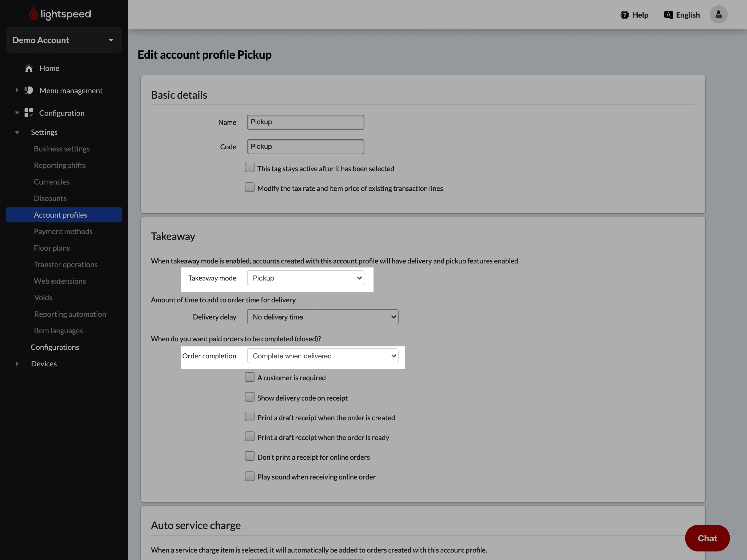
Task: Click the Configuration grid icon
Action: [29, 113]
